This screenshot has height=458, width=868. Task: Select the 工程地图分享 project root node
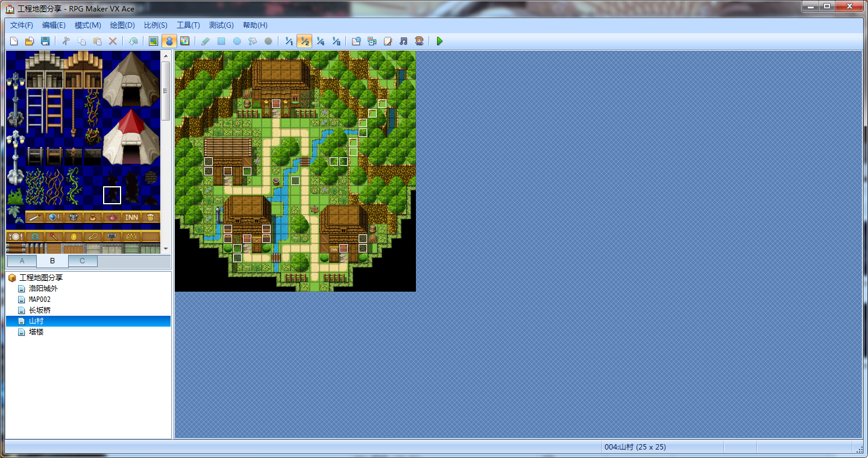pos(41,278)
